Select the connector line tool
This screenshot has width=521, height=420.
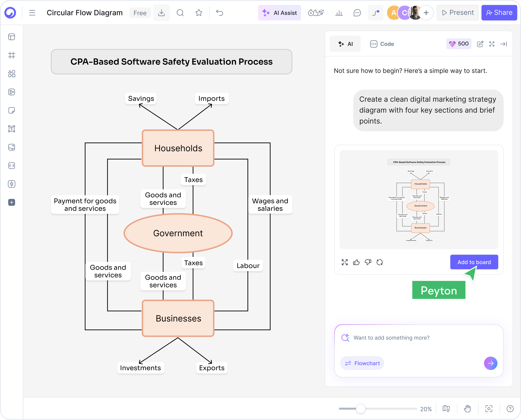(x=376, y=13)
